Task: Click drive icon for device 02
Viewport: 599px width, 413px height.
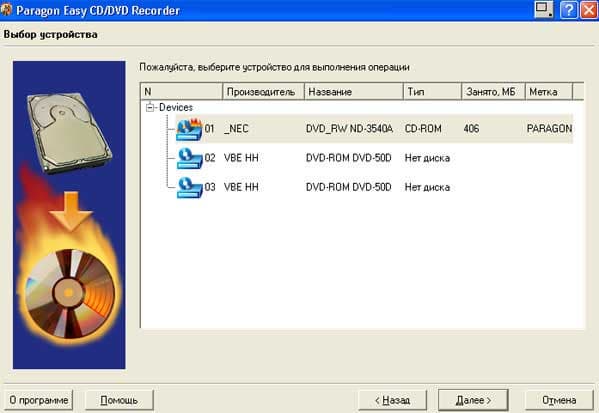Action: pyautogui.click(x=189, y=158)
